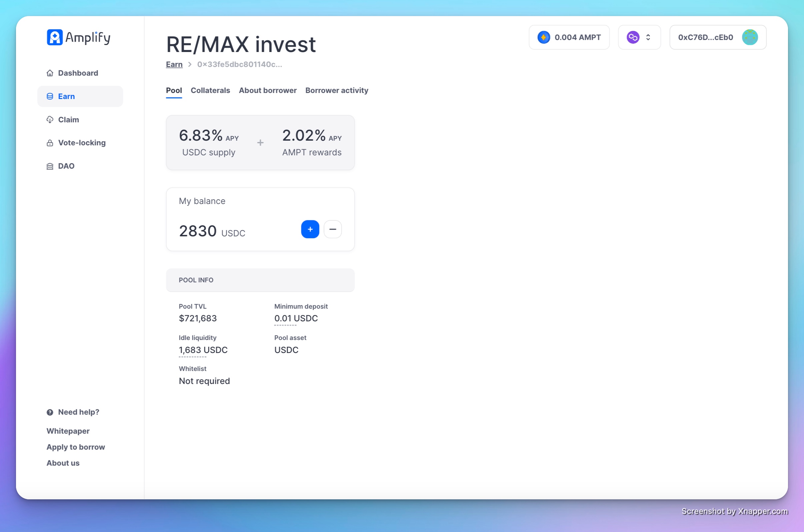Click the 0.004 AMPT balance button
This screenshot has height=532, width=804.
tap(569, 37)
